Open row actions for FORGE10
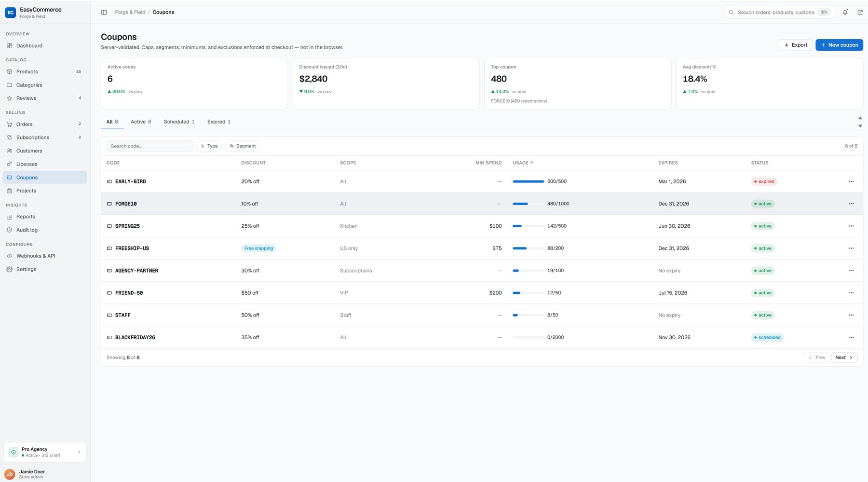868x482 pixels. click(x=851, y=204)
